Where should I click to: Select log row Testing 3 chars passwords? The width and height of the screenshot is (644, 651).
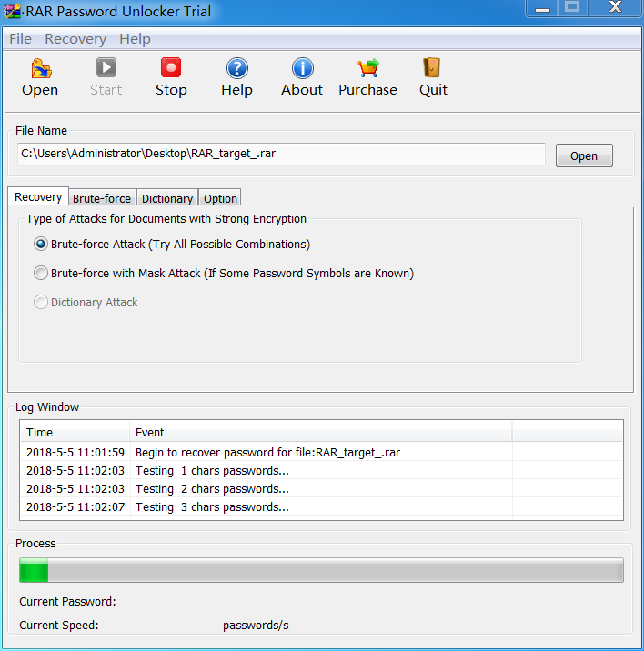click(322, 507)
